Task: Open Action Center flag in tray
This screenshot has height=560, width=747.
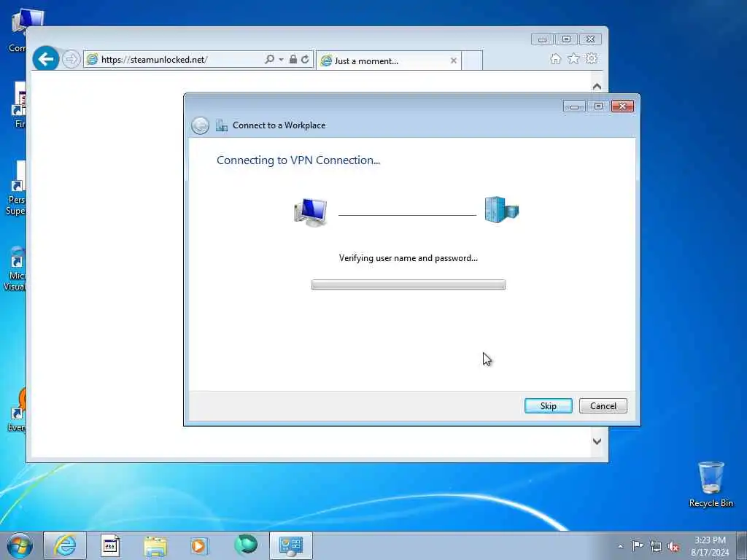Action: pyautogui.click(x=638, y=545)
